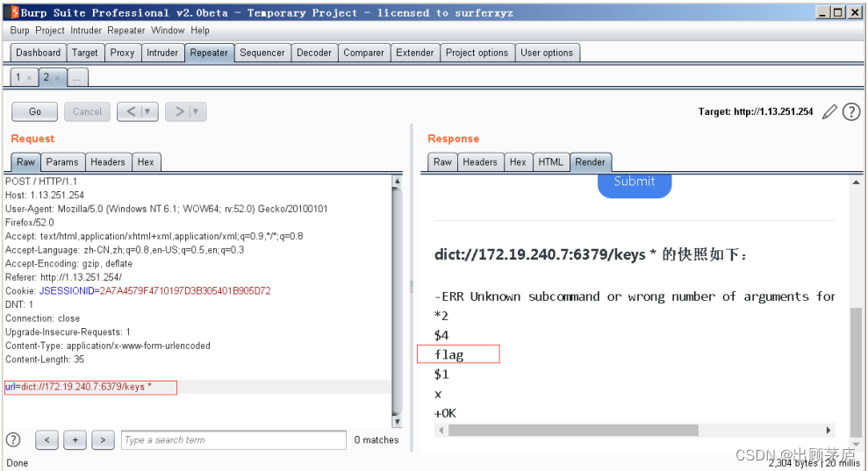Switch to the Sequencer tab
This screenshot has width=868, height=471.
click(x=262, y=53)
